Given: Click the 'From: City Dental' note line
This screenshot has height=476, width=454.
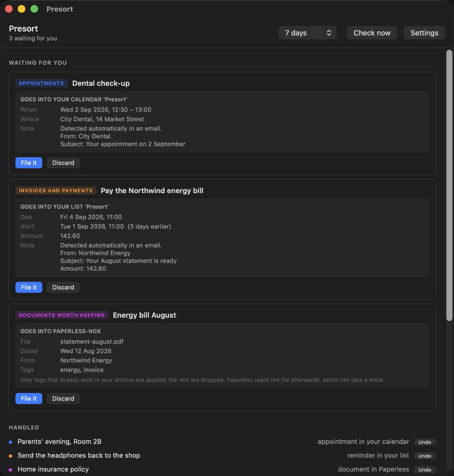Looking at the screenshot, I should click(85, 136).
